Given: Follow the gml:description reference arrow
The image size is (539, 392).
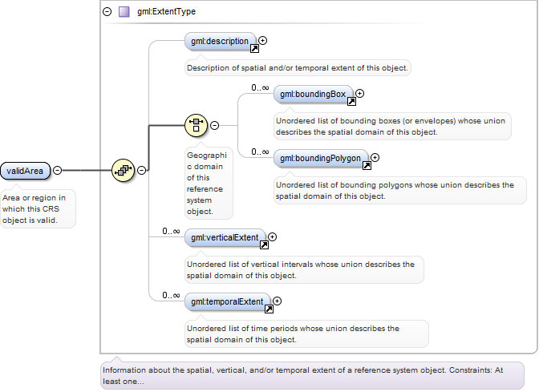Looking at the screenshot, I should (x=254, y=48).
